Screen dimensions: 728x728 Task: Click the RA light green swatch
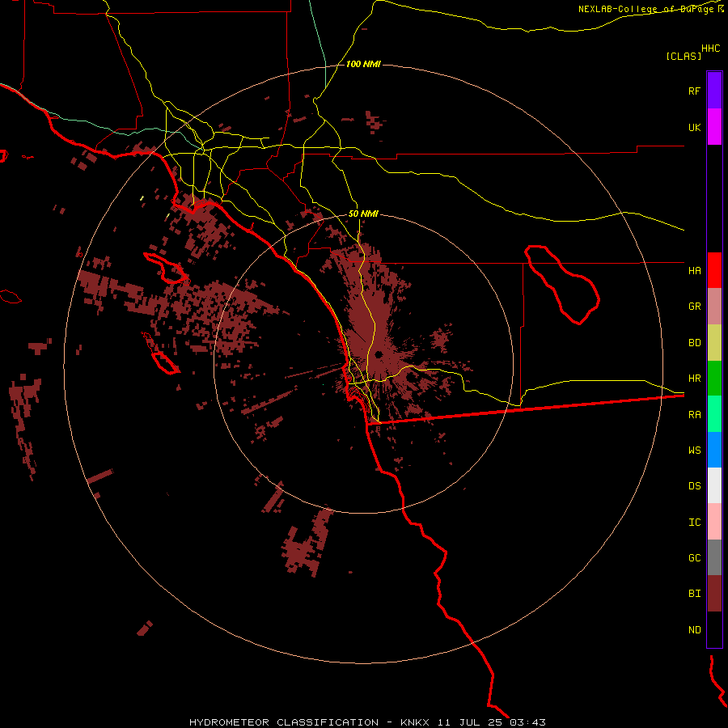[x=714, y=414]
